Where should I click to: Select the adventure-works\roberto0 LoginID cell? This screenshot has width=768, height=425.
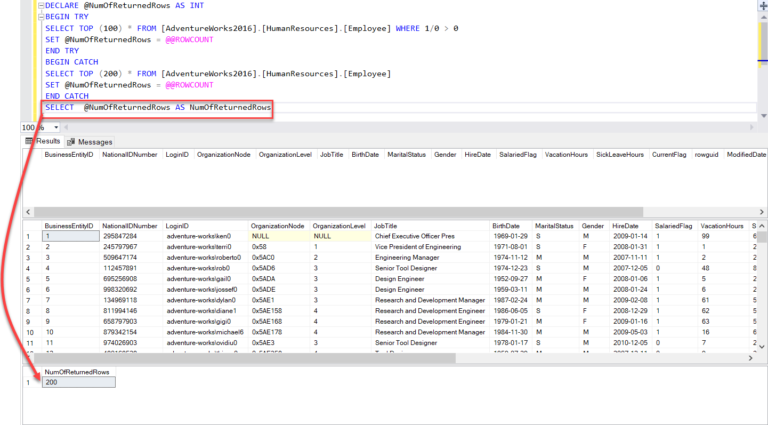[206, 258]
